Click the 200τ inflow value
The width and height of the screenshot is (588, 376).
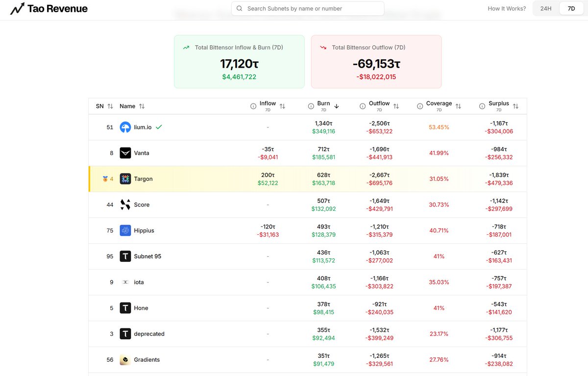tap(268, 175)
